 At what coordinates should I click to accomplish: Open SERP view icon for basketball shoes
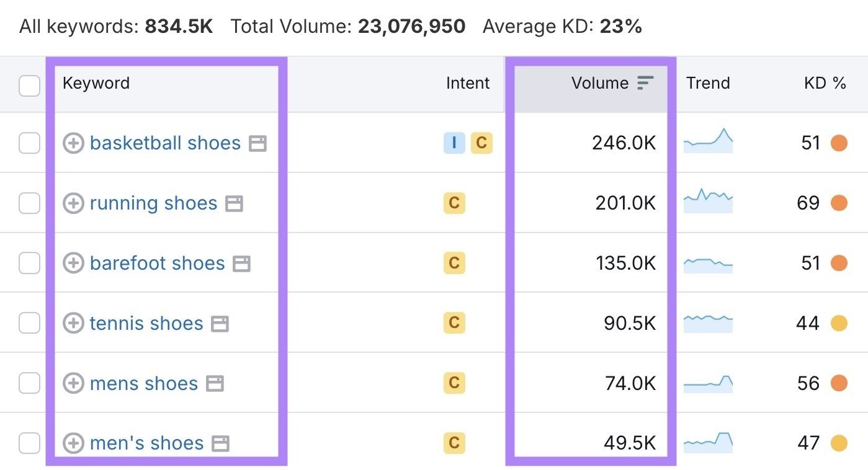click(257, 144)
